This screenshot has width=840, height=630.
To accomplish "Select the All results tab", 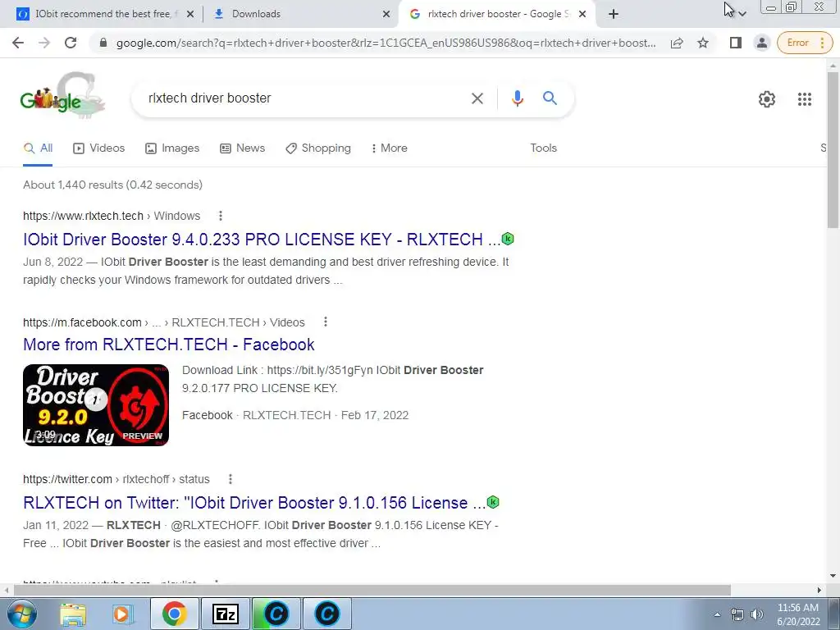I will [38, 148].
